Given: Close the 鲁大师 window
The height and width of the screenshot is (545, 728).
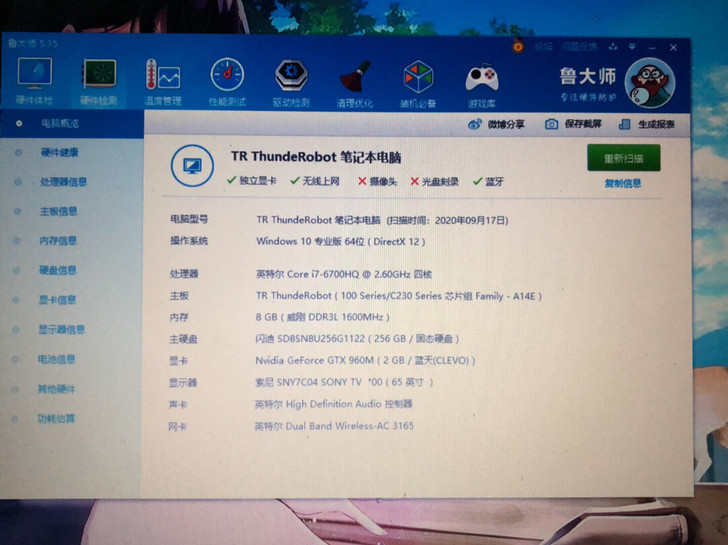Looking at the screenshot, I should (673, 47).
